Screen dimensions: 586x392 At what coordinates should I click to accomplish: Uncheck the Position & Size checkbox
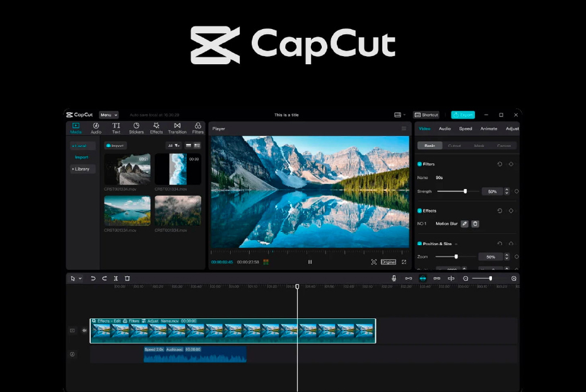(419, 244)
